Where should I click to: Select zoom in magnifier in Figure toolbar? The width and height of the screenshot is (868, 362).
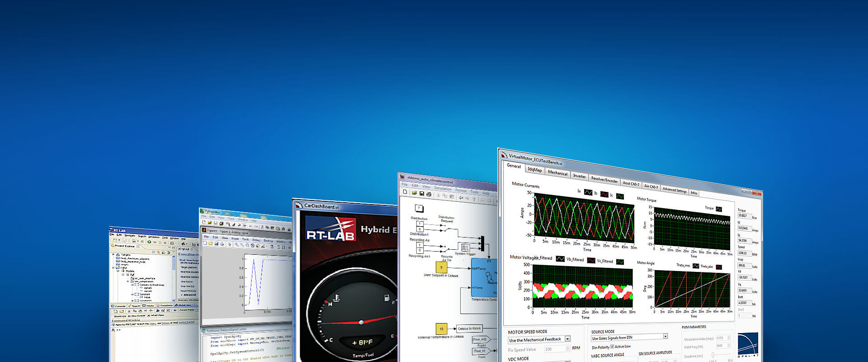(237, 245)
